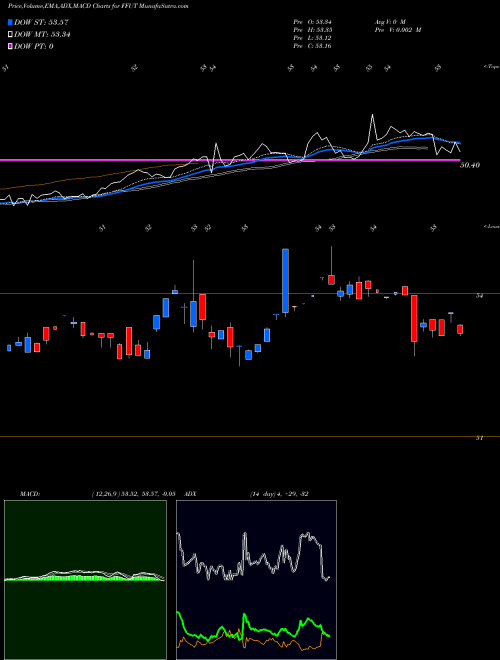Click the 54 axis label beside the upper brown line
Viewport: 500px width, 660px height.
pos(479,296)
